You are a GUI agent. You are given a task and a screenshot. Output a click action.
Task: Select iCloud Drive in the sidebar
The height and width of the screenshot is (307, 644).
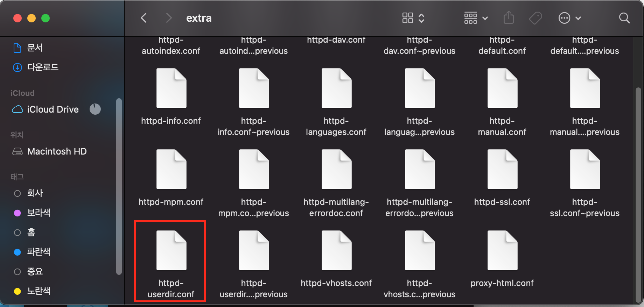pos(45,109)
